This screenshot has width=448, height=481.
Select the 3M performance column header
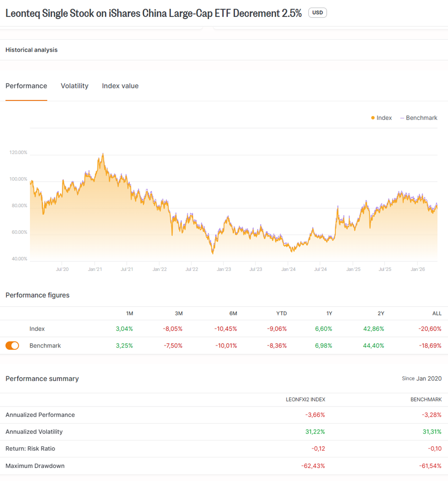pyautogui.click(x=178, y=313)
